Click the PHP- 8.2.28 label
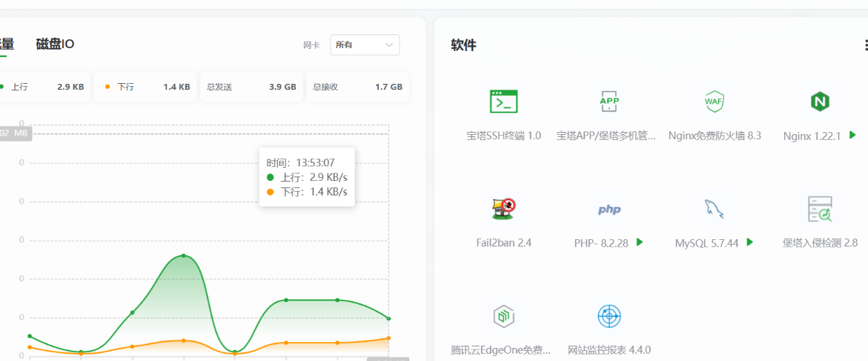Image resolution: width=868 pixels, height=361 pixels. [601, 243]
